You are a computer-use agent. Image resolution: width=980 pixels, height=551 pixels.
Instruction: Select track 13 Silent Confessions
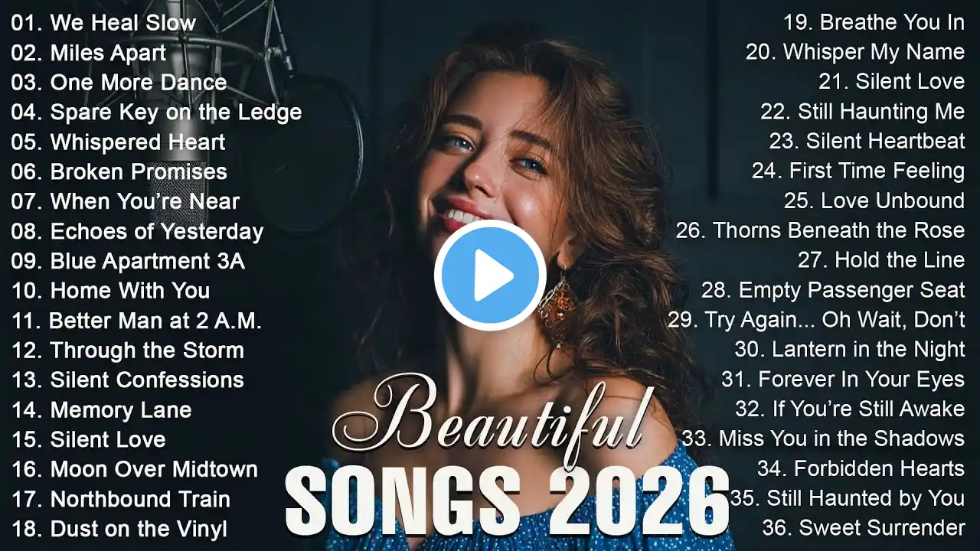[127, 380]
